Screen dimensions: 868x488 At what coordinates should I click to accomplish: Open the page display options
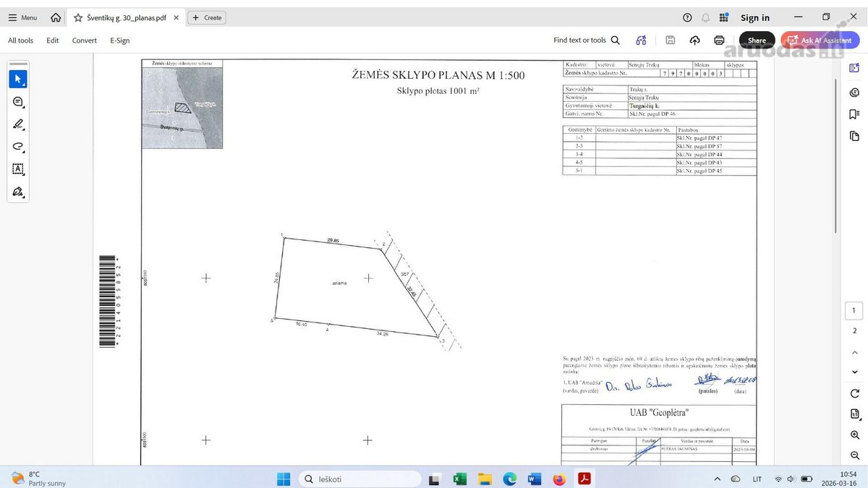click(x=855, y=414)
